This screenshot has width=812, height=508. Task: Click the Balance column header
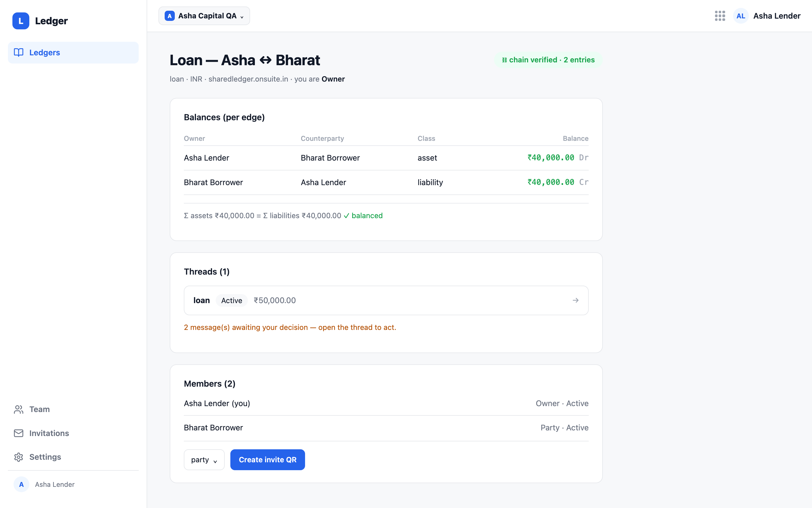[575, 138]
